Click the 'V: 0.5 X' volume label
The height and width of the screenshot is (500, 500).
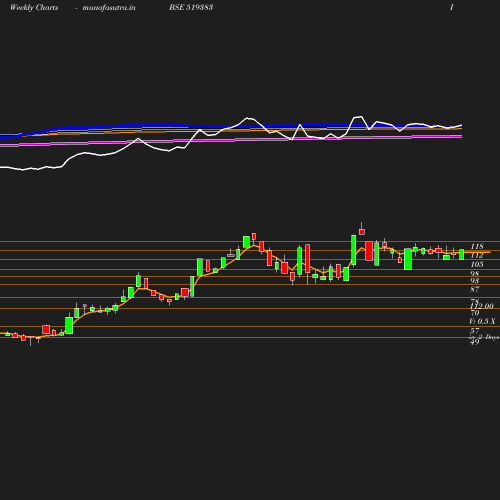click(482, 321)
